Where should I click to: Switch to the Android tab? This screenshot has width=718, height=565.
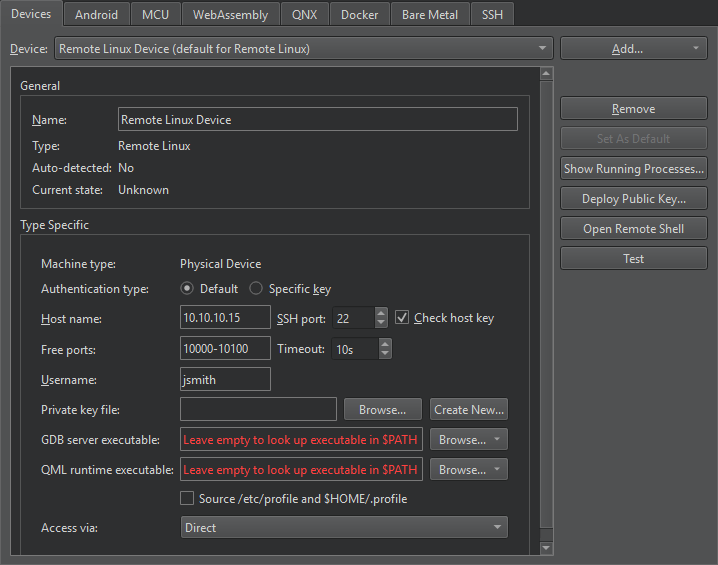point(96,15)
